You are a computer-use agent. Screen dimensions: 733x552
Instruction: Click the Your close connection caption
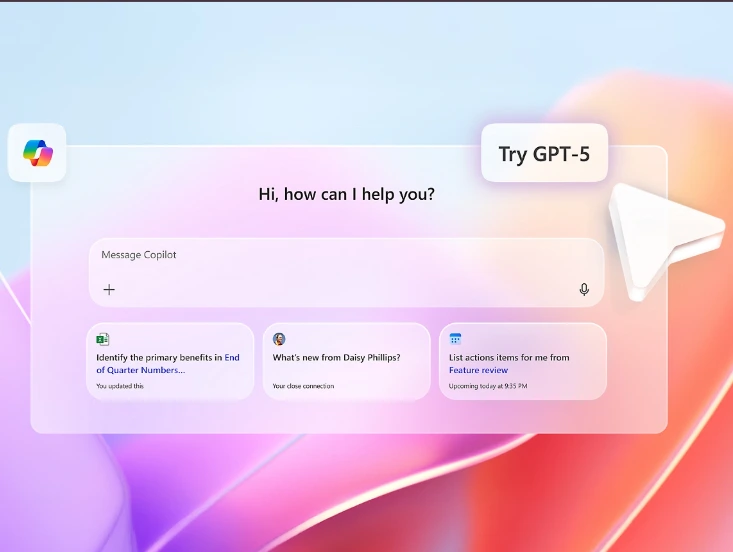302,385
